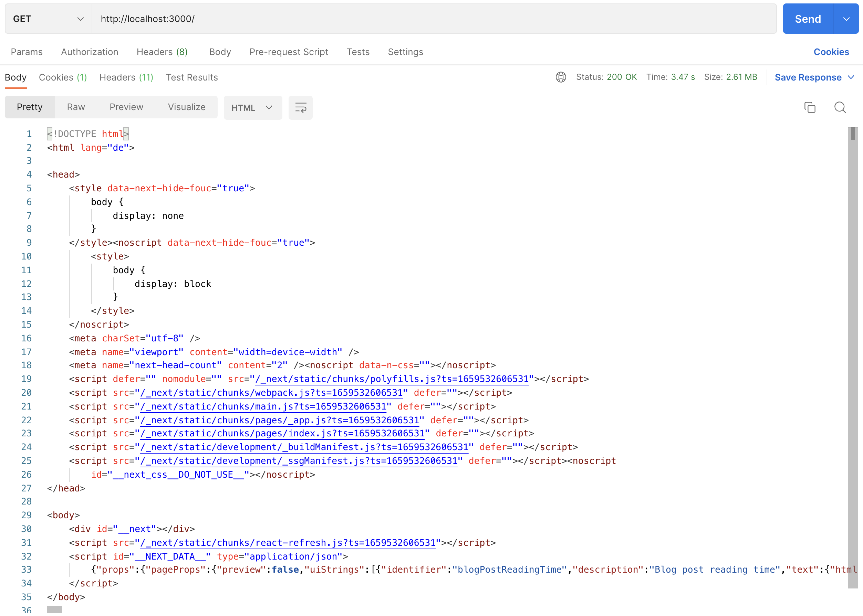Switch to the request Body tab
Screen dimensions: 863x616
point(220,52)
